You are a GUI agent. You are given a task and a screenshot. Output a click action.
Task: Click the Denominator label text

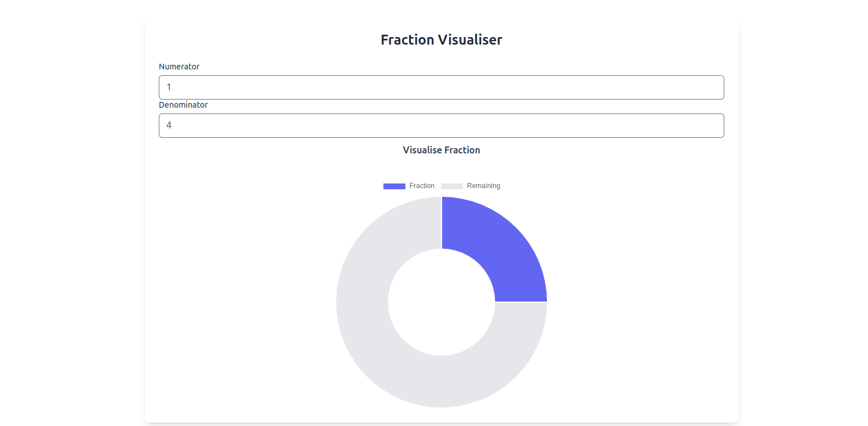tap(183, 105)
